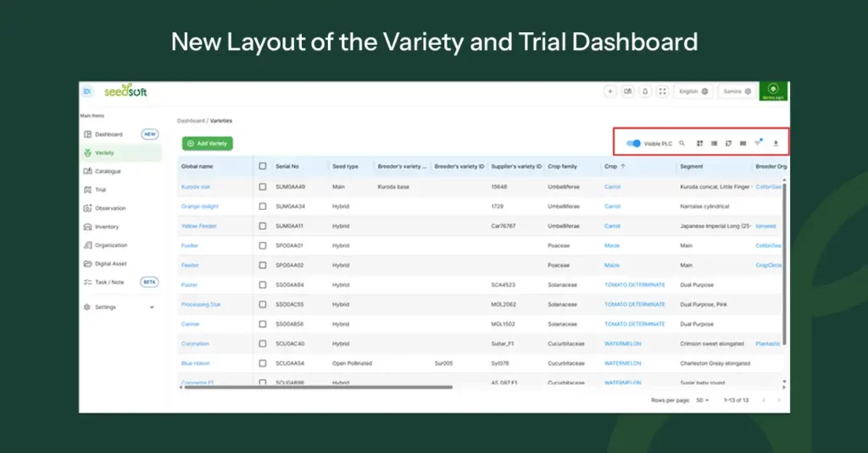Tick the select-all checkbox in header

point(263,166)
